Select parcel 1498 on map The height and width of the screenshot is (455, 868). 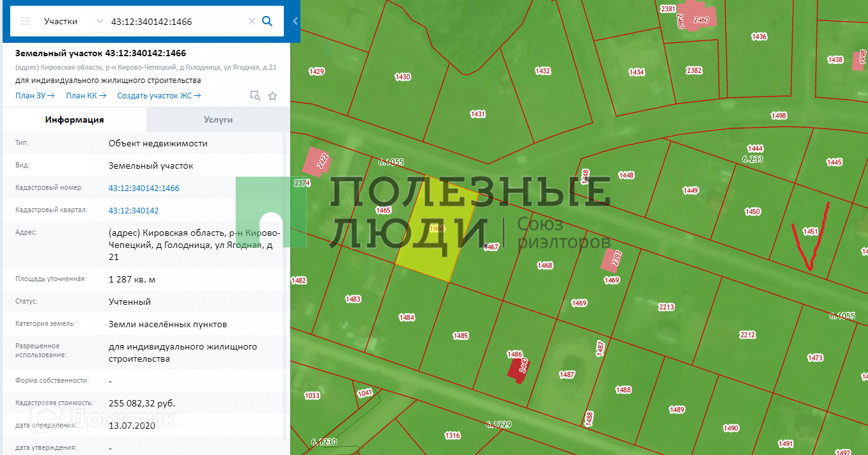779,116
